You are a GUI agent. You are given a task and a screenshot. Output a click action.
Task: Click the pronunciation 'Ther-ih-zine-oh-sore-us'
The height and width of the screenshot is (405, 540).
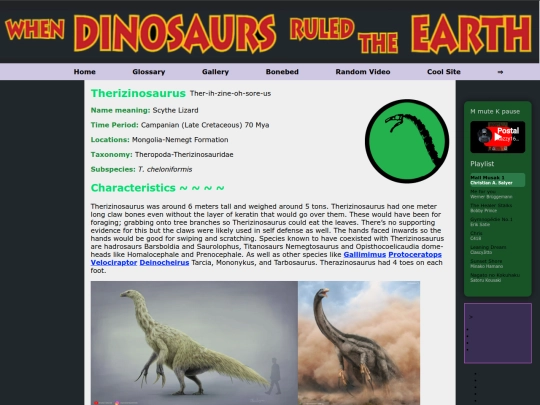click(230, 93)
